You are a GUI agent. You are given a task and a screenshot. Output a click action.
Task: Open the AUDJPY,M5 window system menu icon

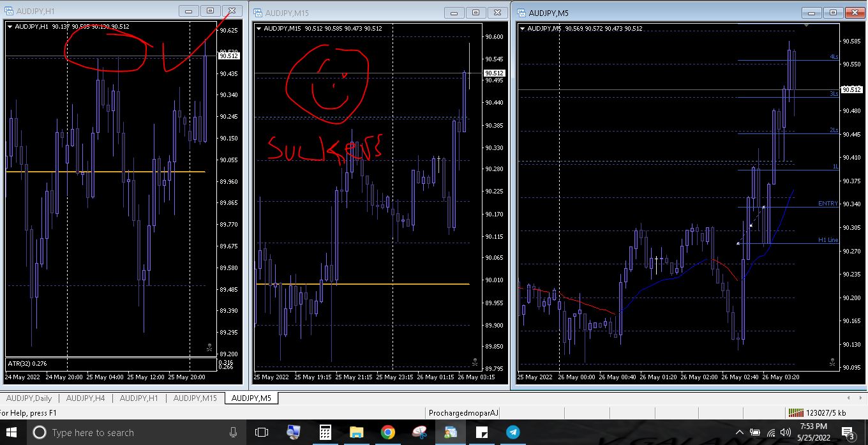(521, 13)
